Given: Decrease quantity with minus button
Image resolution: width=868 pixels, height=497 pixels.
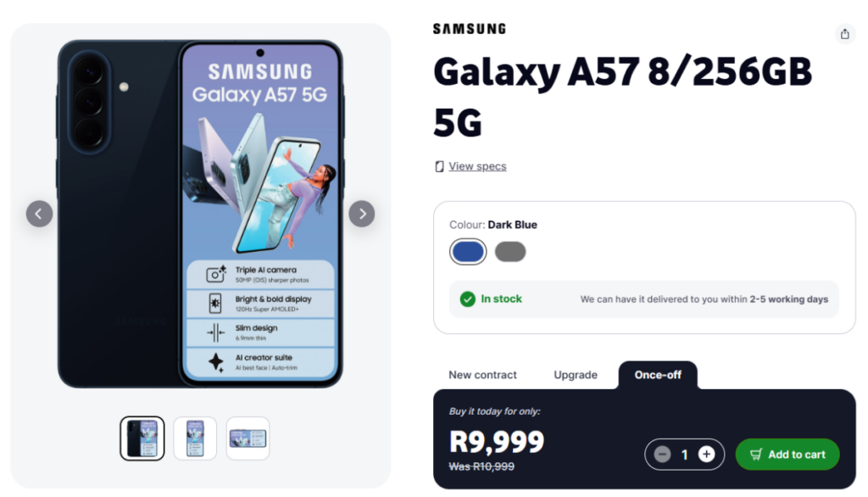Looking at the screenshot, I should point(663,455).
